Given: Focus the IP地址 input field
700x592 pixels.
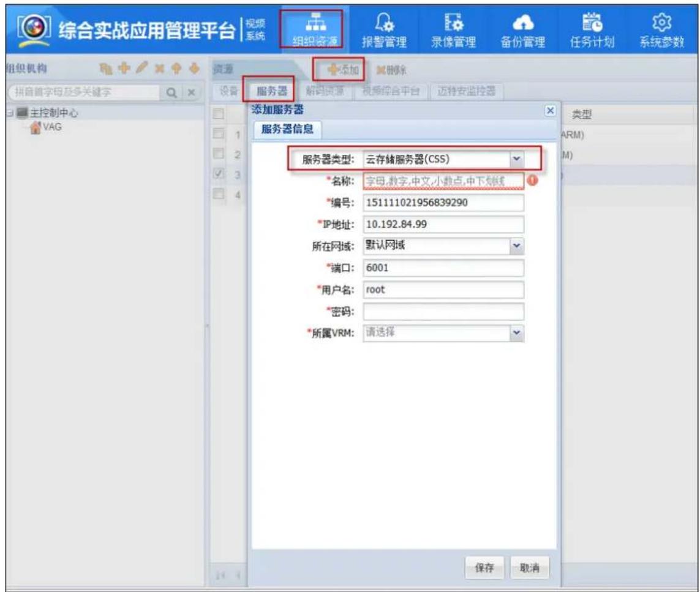Looking at the screenshot, I should tap(443, 225).
